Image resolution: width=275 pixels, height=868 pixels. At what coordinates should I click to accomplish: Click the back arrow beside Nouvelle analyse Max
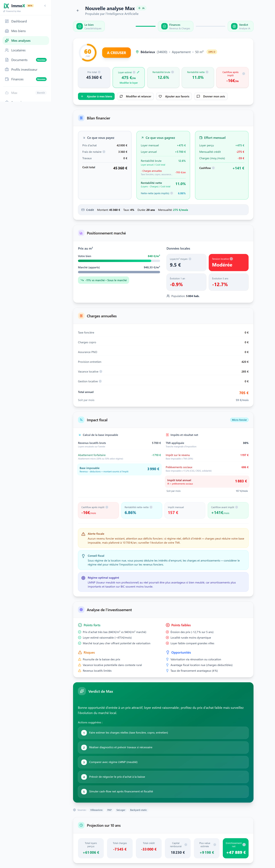tap(78, 10)
